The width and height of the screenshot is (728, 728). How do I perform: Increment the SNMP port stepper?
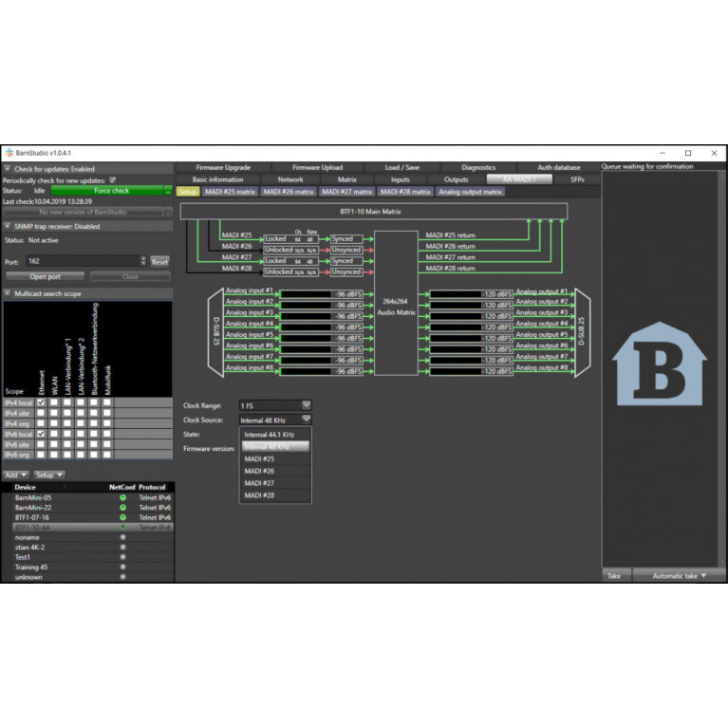(143, 258)
